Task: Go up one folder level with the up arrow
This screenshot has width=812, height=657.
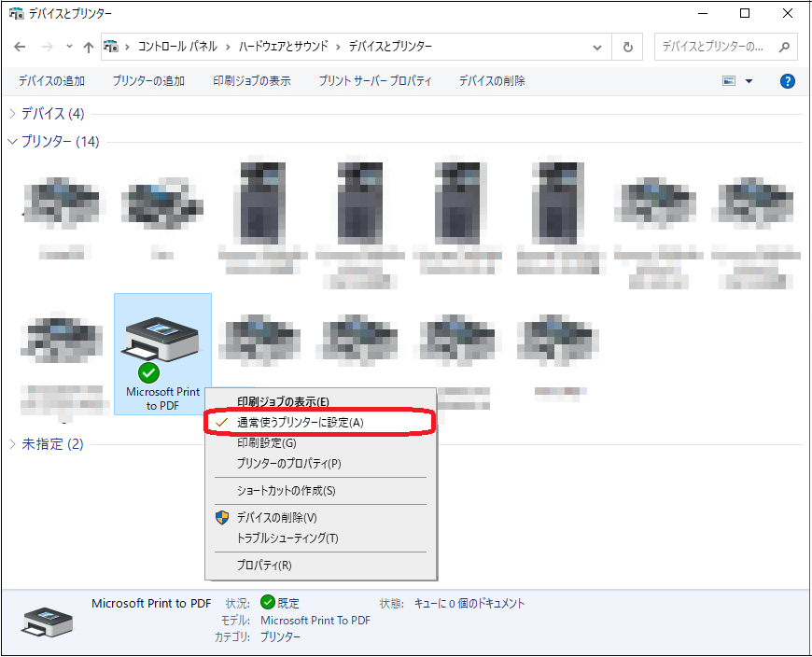Action: tap(88, 47)
